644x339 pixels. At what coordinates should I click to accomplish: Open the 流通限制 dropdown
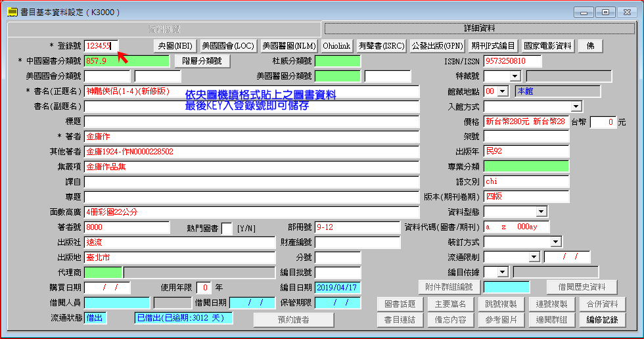coord(534,258)
